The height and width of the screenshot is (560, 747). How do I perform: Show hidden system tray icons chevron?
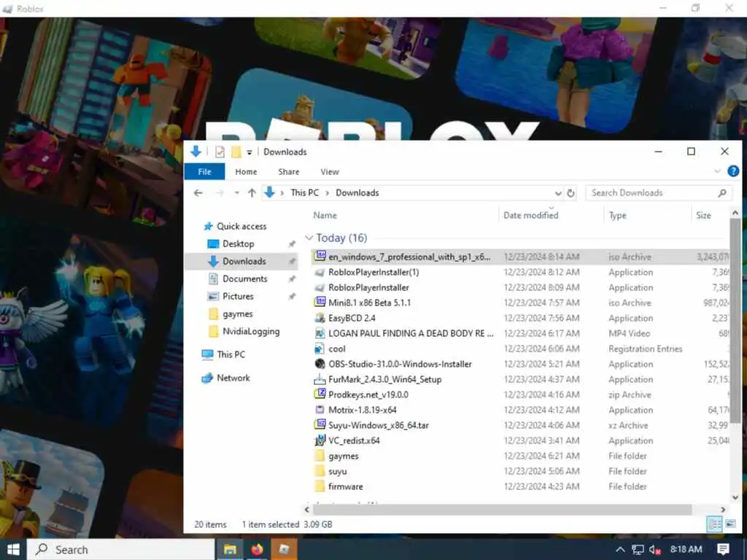(x=620, y=550)
